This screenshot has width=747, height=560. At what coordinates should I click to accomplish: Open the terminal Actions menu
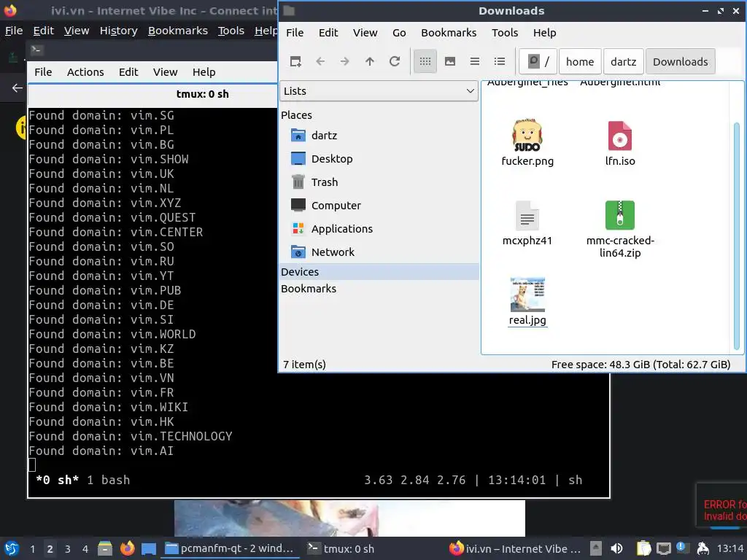(x=85, y=72)
